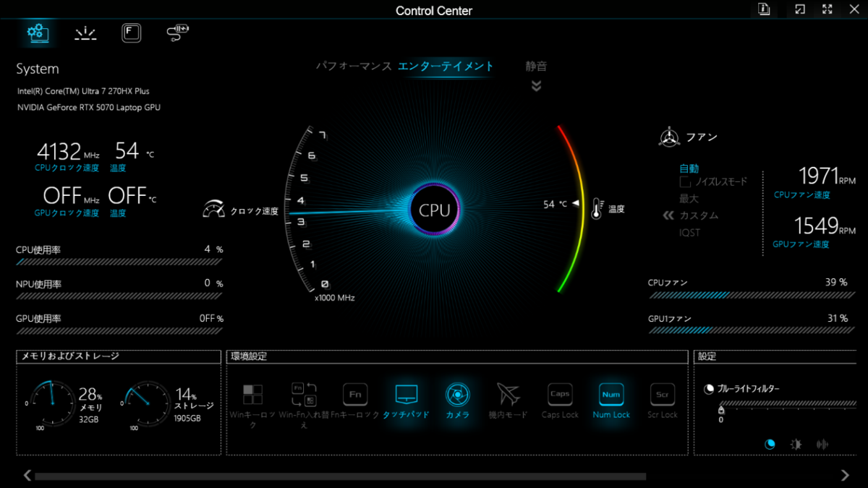Open the System settings tab icon

37,33
